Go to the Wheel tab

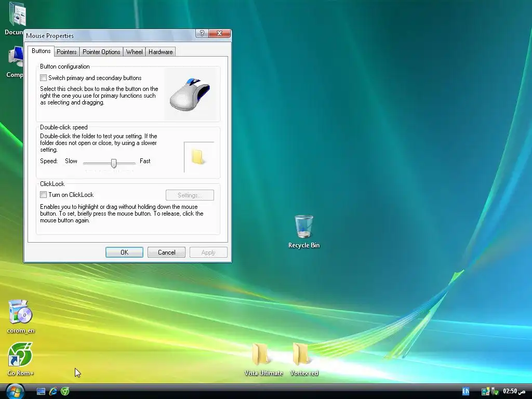pyautogui.click(x=135, y=52)
